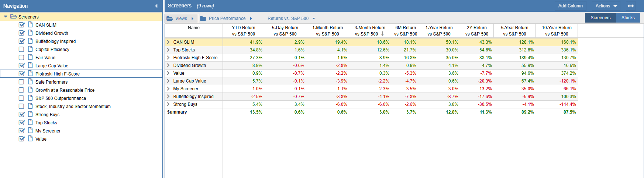This screenshot has width=644, height=178.
Task: Click the open folder icon beside Screeners
Action: pyautogui.click(x=14, y=17)
